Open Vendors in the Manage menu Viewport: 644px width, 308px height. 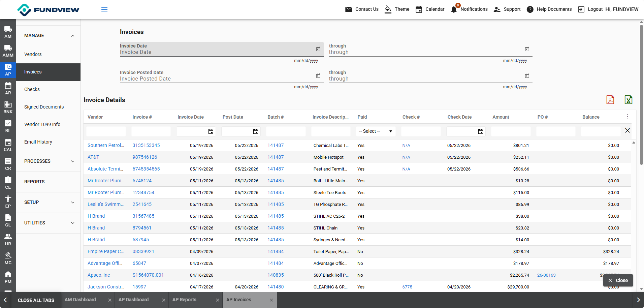coord(48,54)
